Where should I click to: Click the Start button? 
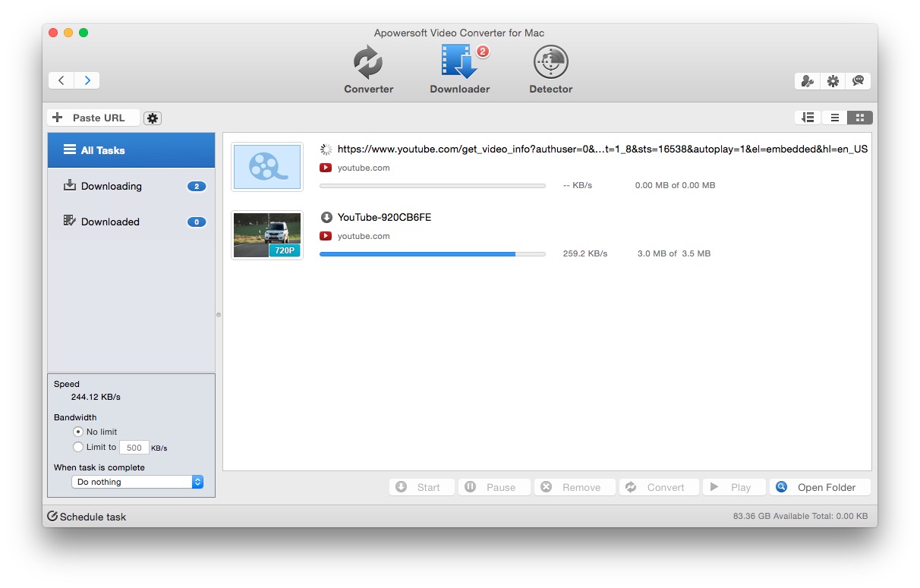coord(422,487)
